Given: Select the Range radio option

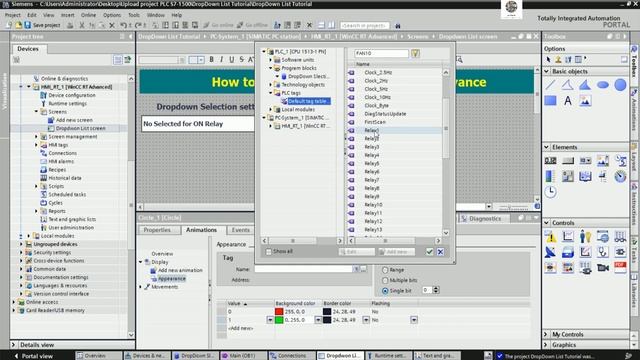Looking at the screenshot, I should (x=385, y=270).
